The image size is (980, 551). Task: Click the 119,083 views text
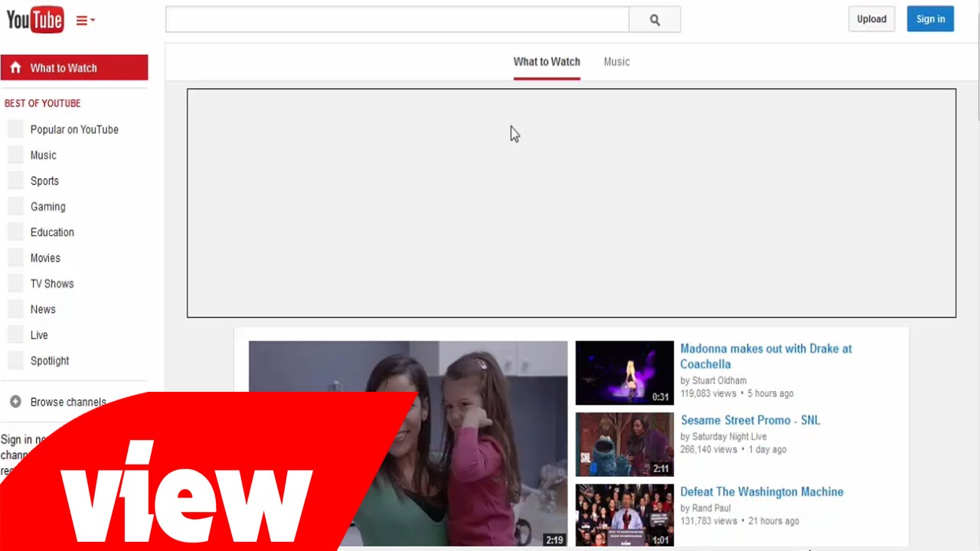coord(708,393)
